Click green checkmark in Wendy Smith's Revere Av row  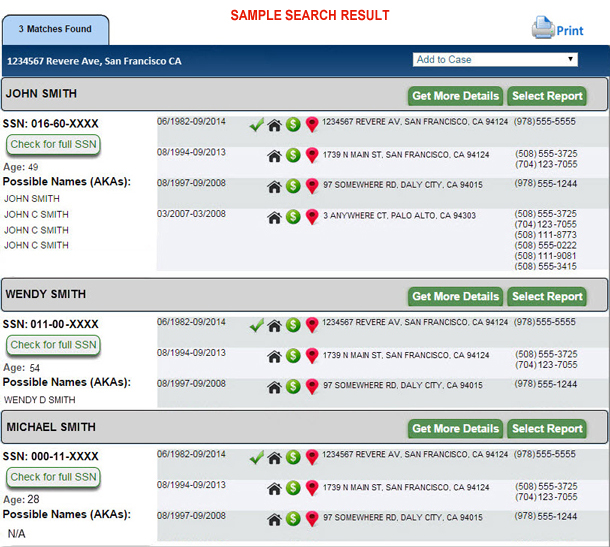coord(257,325)
